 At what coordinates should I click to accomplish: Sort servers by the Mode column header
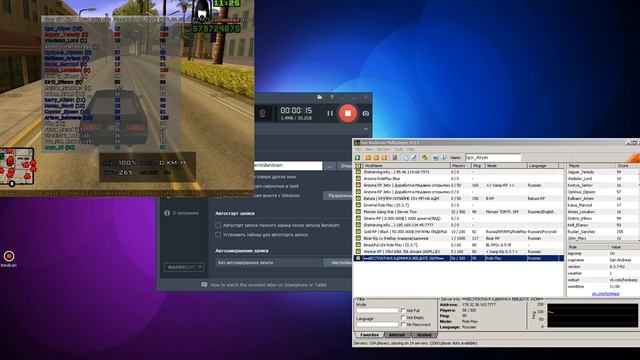tap(505, 166)
